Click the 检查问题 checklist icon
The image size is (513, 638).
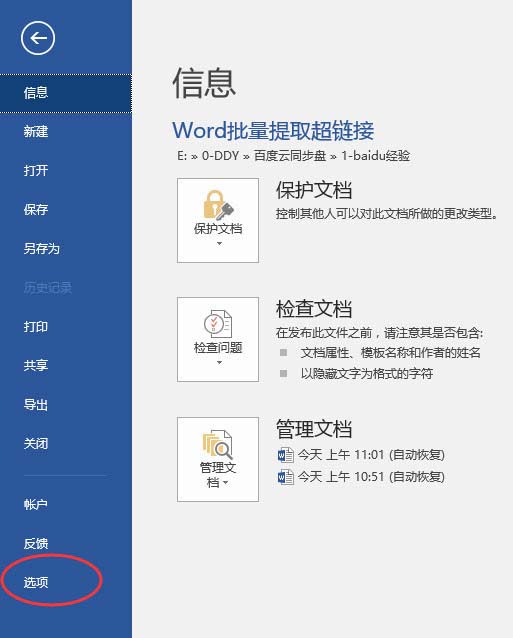click(x=218, y=324)
